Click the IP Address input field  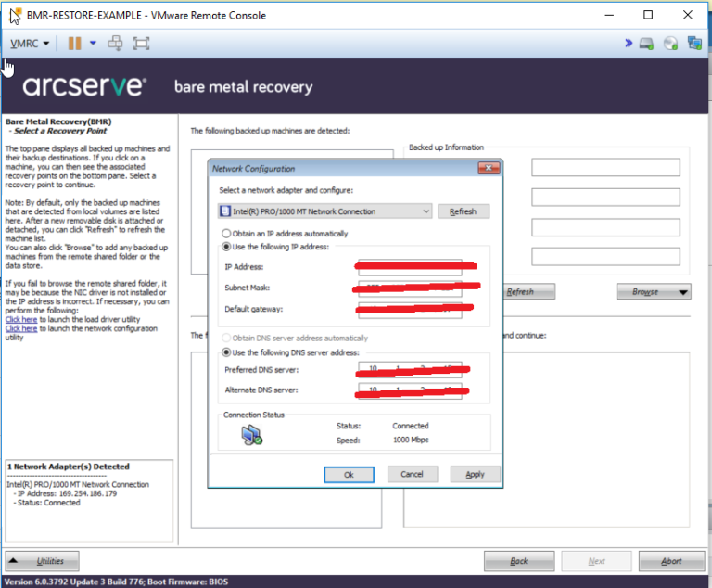[410, 267]
